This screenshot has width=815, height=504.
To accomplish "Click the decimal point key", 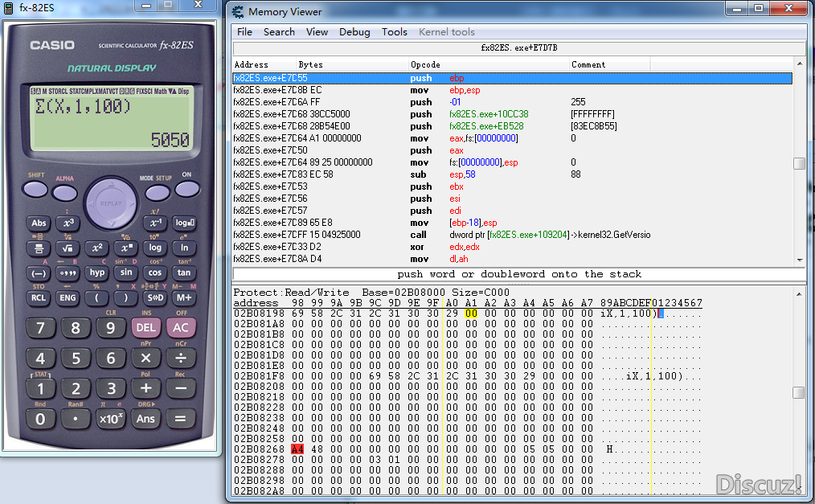I will coord(76,419).
